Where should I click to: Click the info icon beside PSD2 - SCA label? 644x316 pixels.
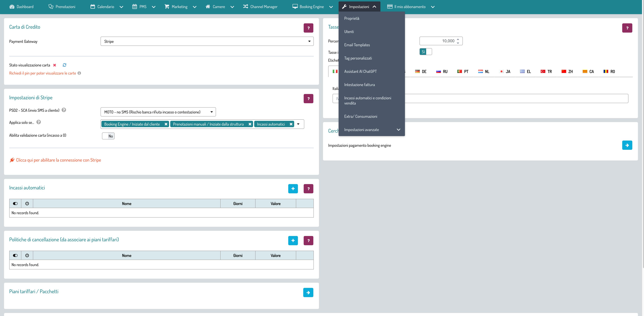(64, 110)
